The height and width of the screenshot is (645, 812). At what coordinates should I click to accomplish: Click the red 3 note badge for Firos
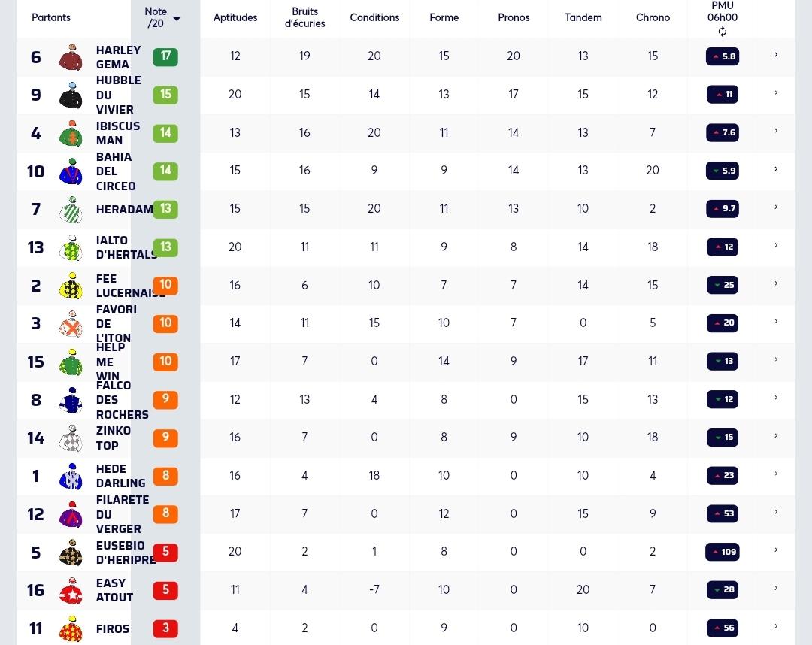point(165,628)
